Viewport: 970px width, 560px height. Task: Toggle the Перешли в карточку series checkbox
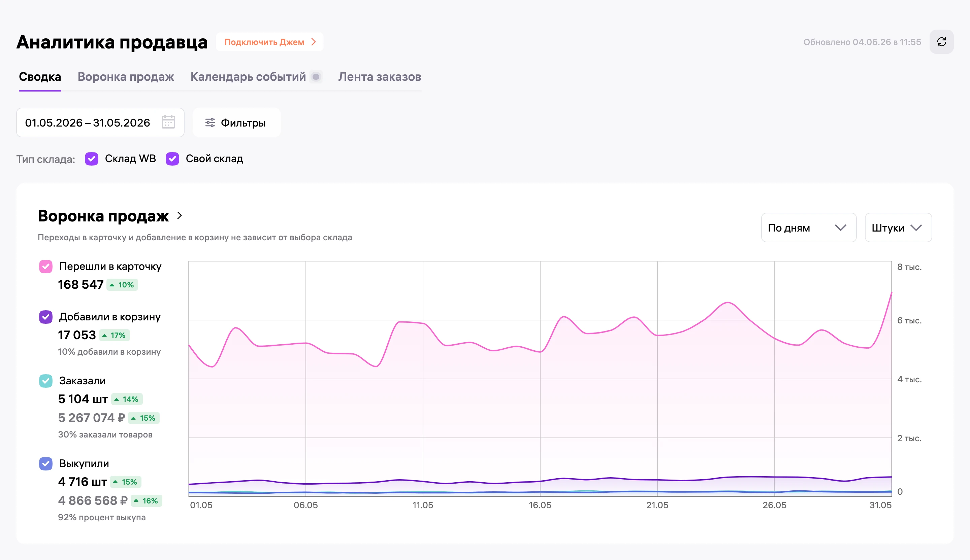46,267
